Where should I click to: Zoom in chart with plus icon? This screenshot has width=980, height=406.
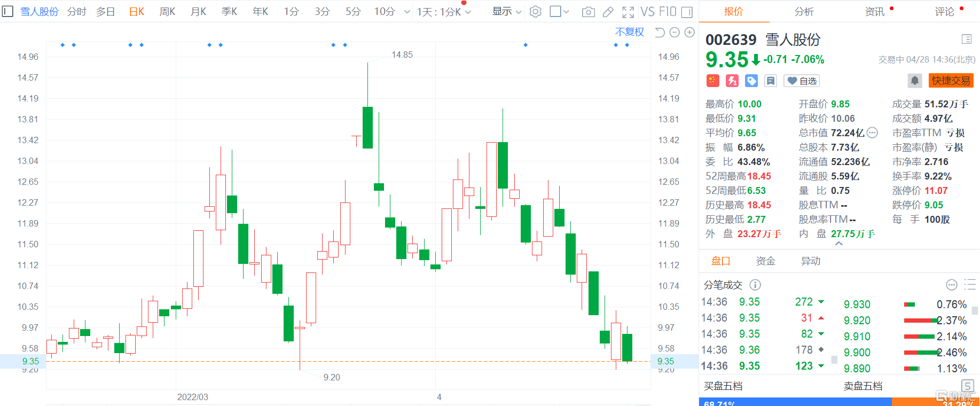(689, 33)
